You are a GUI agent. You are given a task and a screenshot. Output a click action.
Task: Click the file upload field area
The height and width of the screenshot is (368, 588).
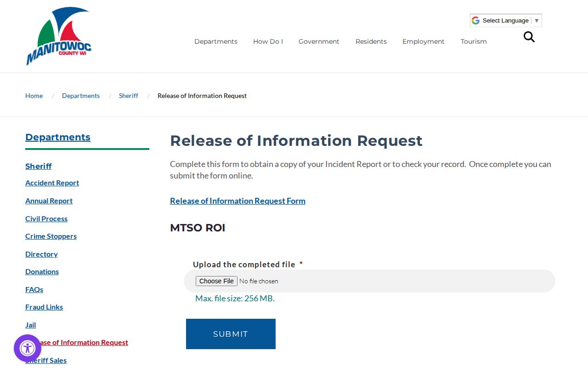(x=369, y=281)
